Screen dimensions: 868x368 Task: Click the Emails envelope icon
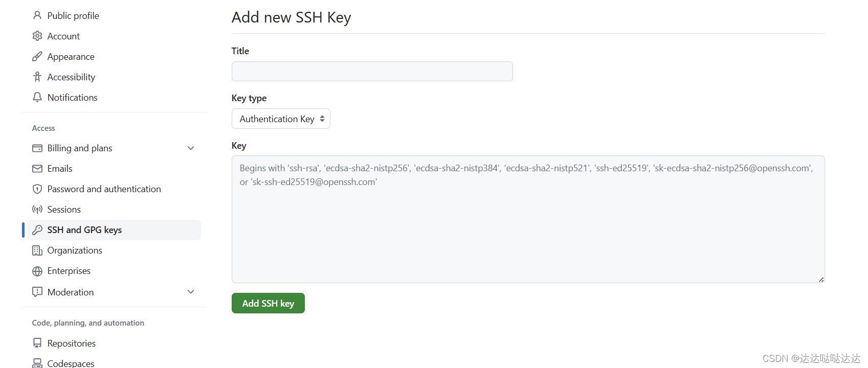37,168
